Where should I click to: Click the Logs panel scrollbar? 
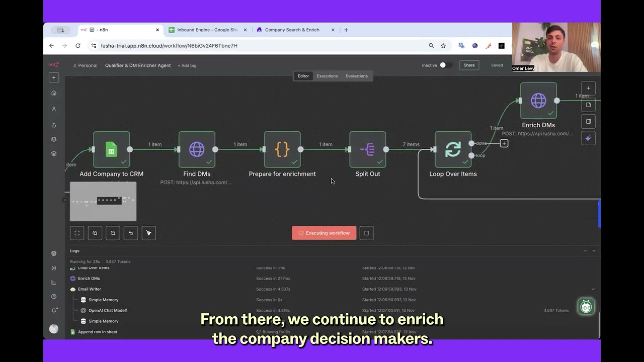coord(599,325)
